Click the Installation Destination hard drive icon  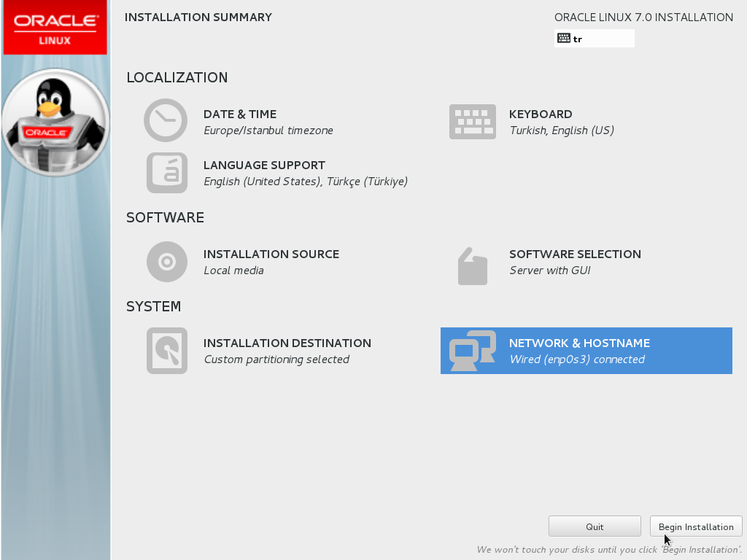click(166, 351)
